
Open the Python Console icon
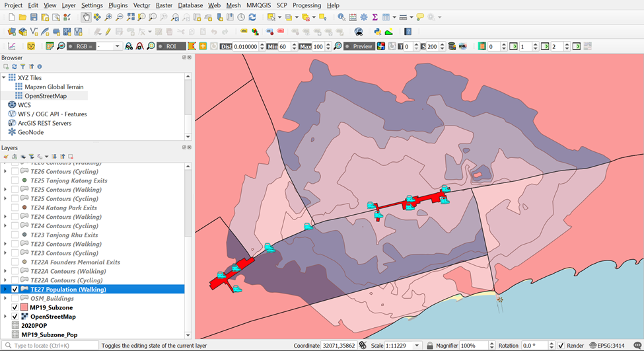(x=377, y=31)
